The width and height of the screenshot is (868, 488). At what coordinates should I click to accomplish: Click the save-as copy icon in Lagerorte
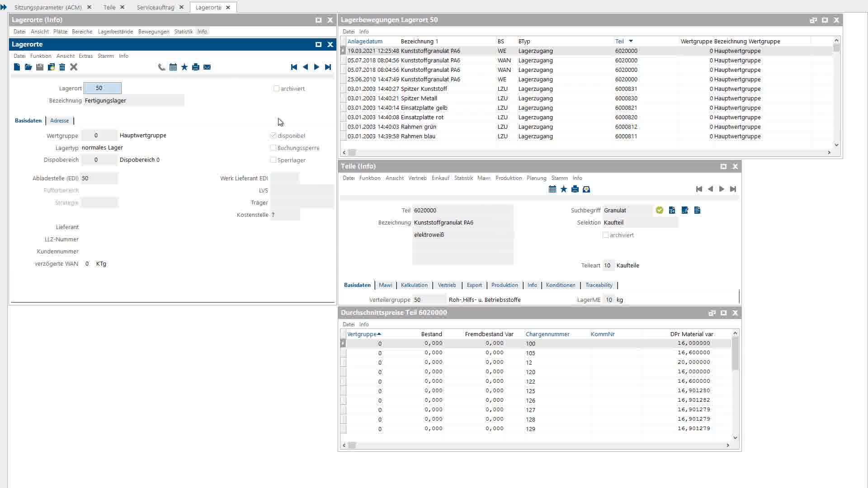click(x=51, y=67)
